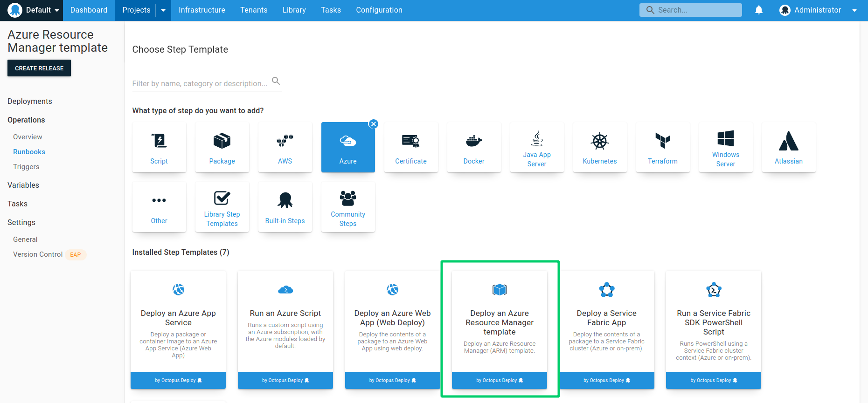The width and height of the screenshot is (868, 403).
Task: Toggle the AWS category filter tile
Action: [285, 147]
